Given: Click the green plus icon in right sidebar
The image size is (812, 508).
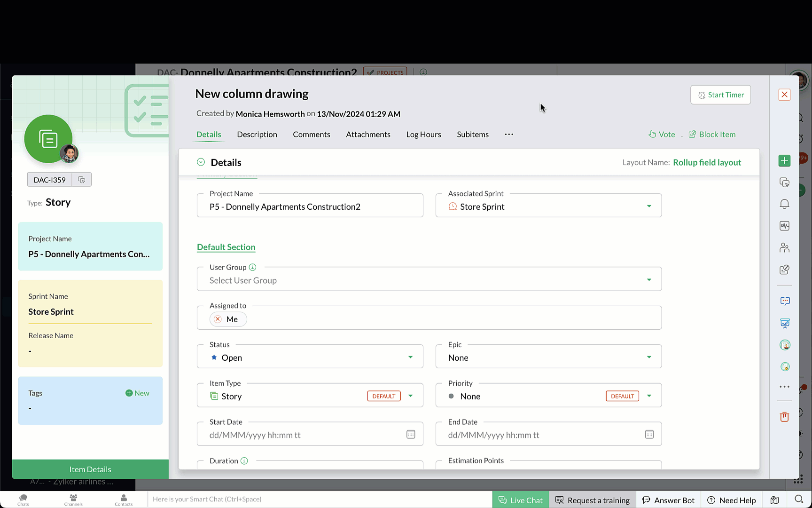Looking at the screenshot, I should (x=784, y=161).
